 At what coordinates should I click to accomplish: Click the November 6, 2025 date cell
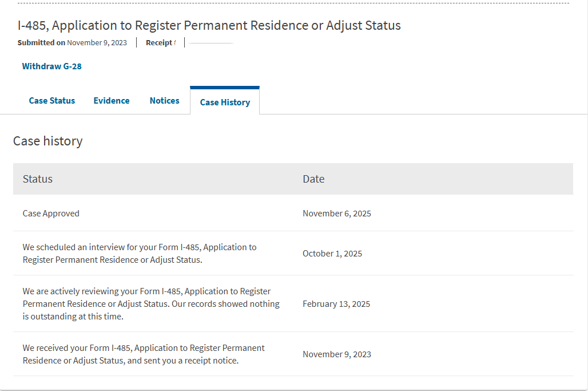337,214
